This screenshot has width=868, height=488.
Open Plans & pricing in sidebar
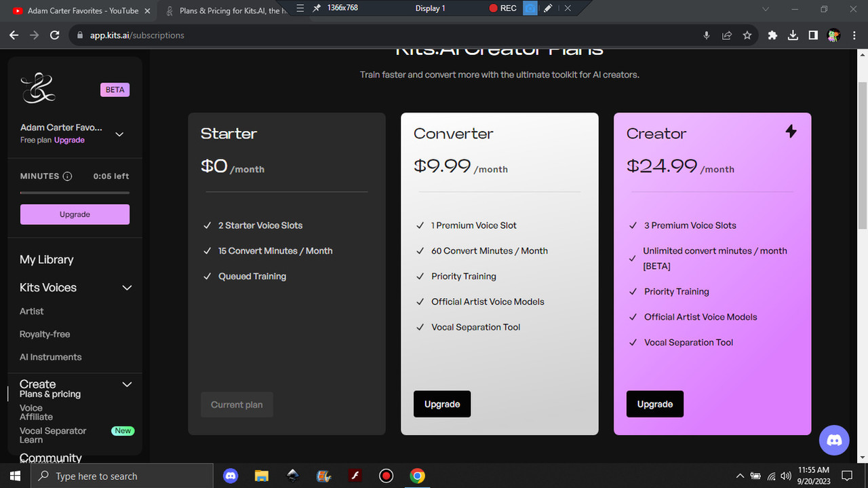pyautogui.click(x=50, y=394)
